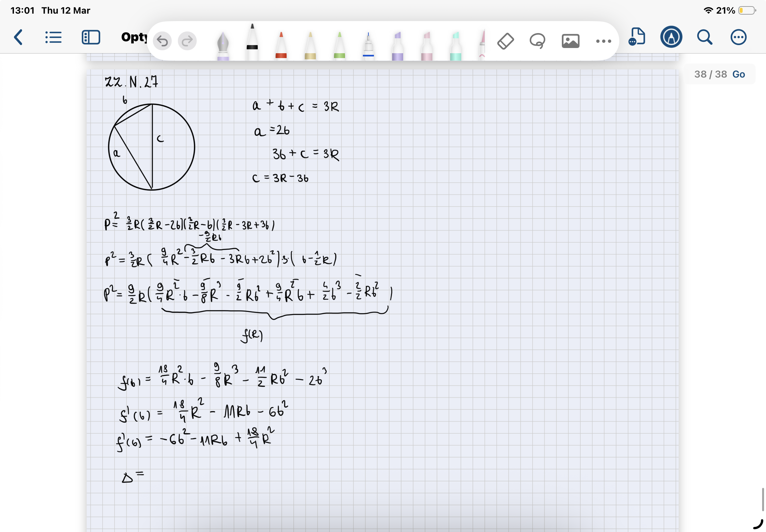Search within the notebook

(705, 37)
